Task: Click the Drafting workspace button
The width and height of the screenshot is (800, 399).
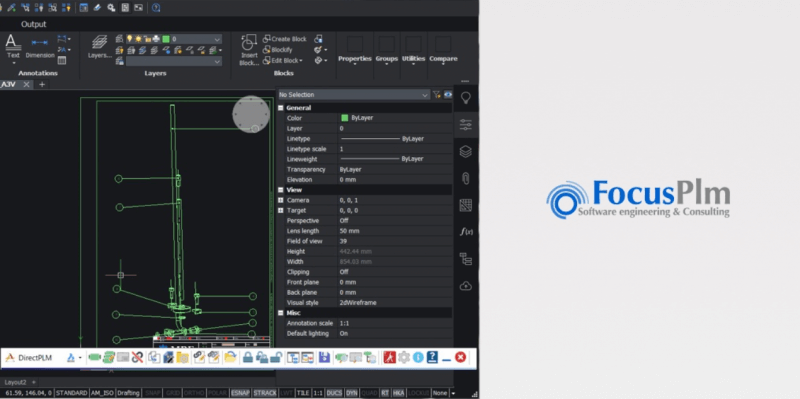Action: pyautogui.click(x=129, y=393)
